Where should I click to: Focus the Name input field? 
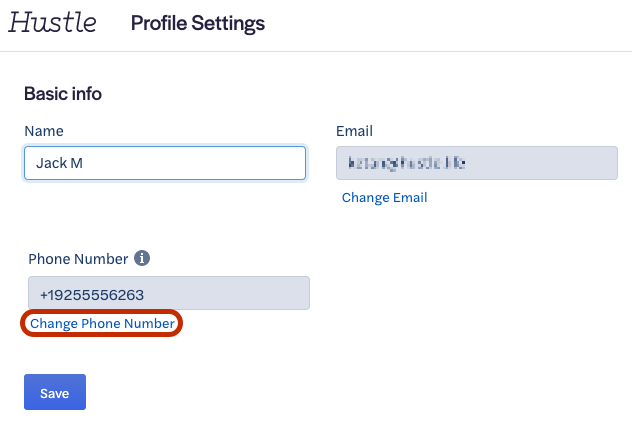(x=165, y=163)
